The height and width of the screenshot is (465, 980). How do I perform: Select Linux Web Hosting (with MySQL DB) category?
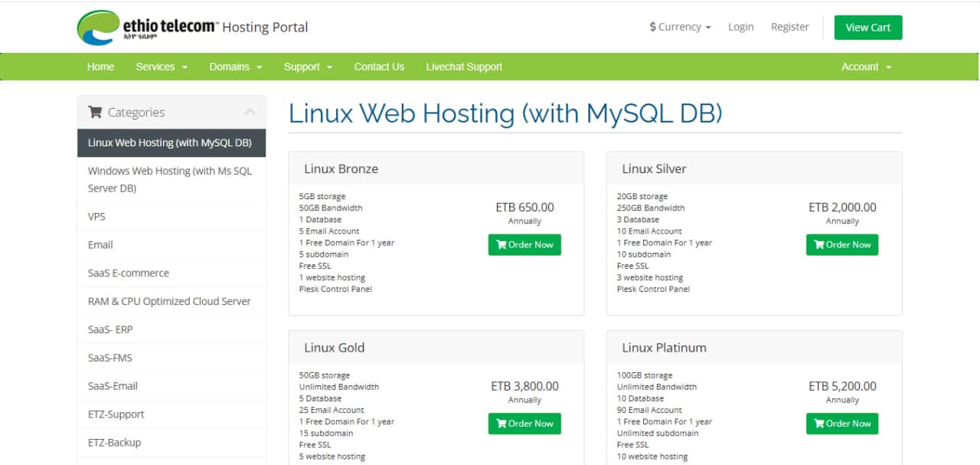[171, 143]
